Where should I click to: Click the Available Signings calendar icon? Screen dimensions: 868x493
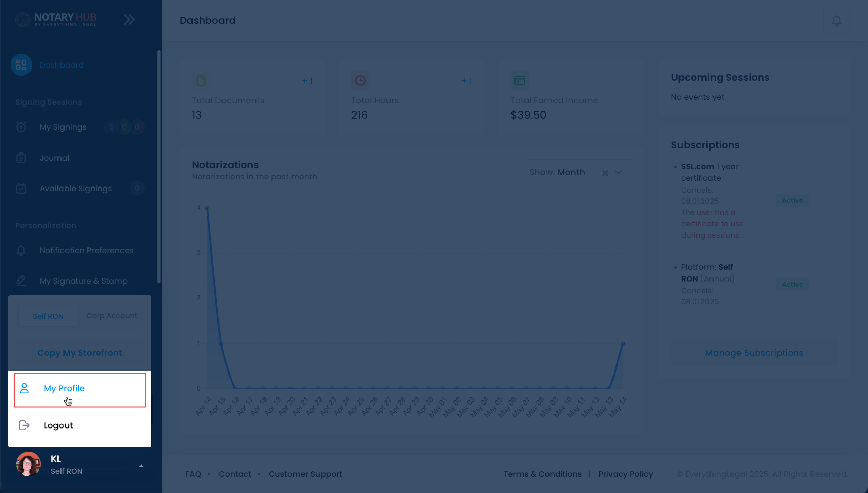tap(21, 188)
